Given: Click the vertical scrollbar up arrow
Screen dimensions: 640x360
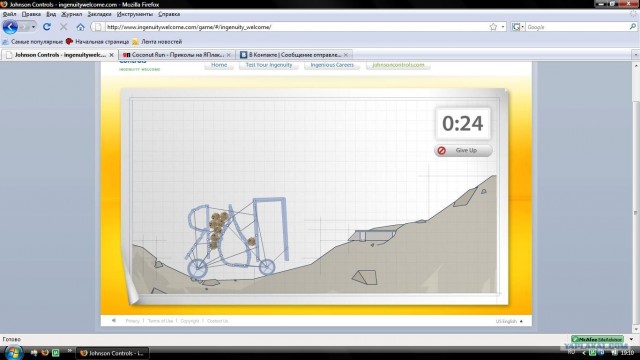Looking at the screenshot, I should pyautogui.click(x=636, y=66).
